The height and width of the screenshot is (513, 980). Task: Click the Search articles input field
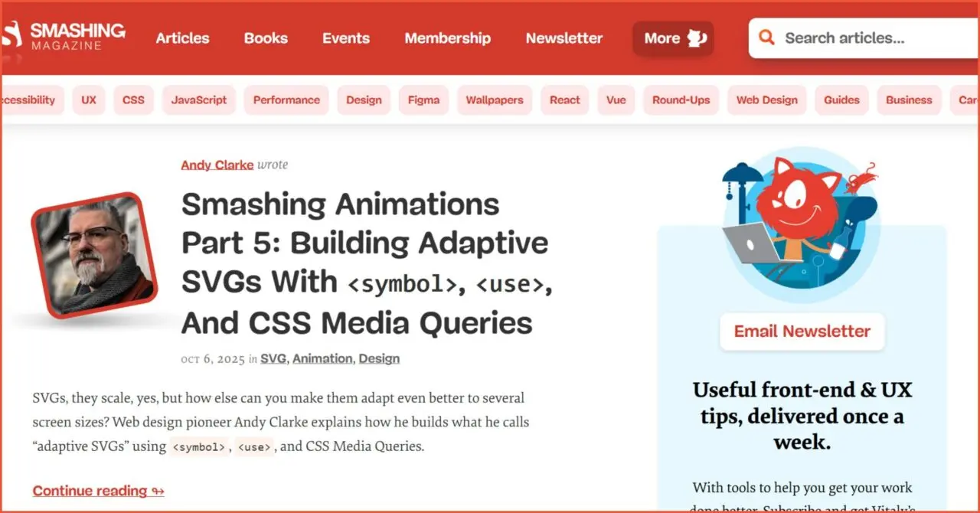point(857,37)
